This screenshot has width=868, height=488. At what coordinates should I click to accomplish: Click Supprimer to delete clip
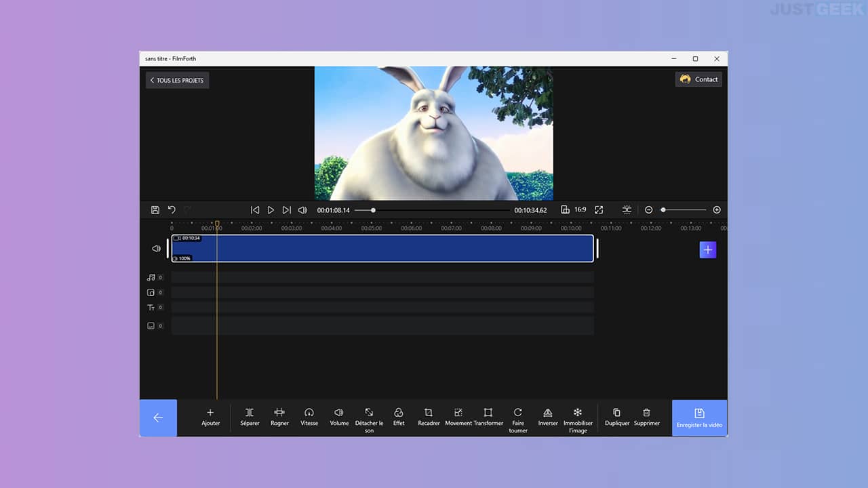(647, 417)
